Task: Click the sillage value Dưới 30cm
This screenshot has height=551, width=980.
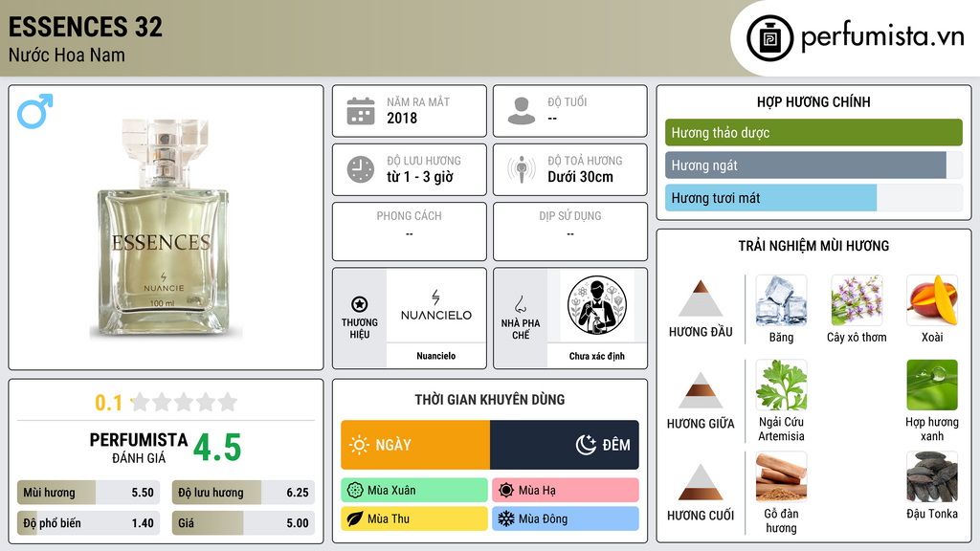Action: (581, 177)
